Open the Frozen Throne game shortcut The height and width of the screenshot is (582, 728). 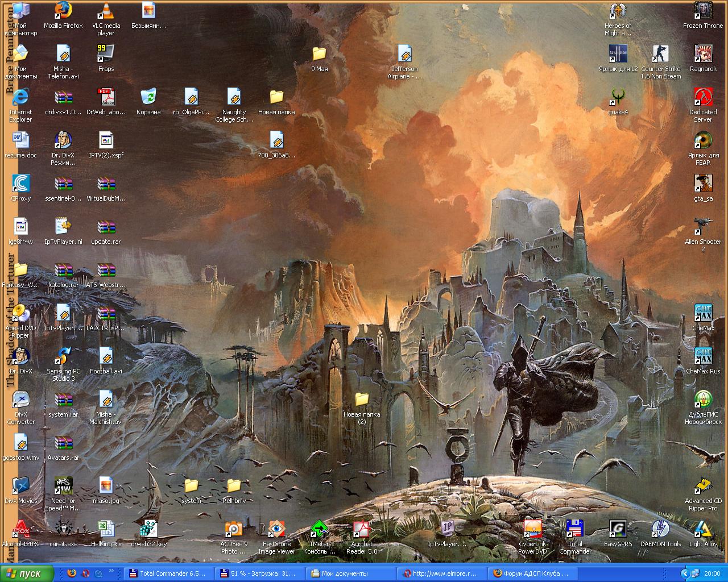(x=703, y=11)
